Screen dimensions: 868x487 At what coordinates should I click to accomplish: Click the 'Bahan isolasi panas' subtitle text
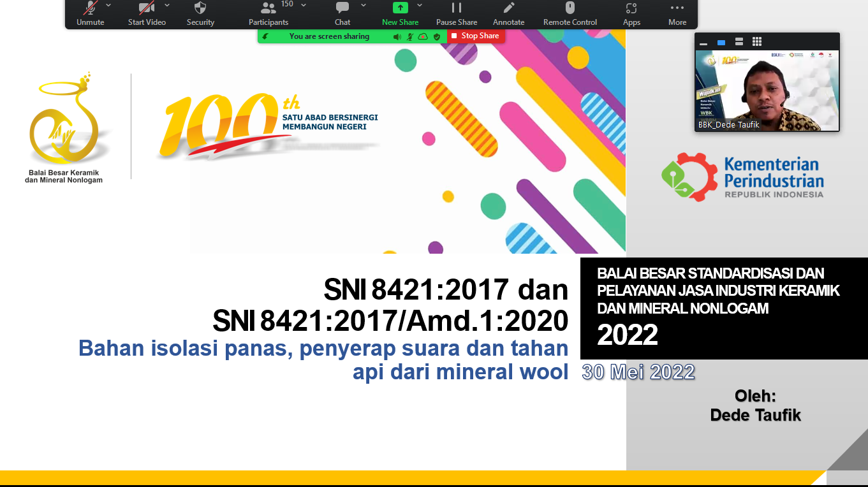323,360
